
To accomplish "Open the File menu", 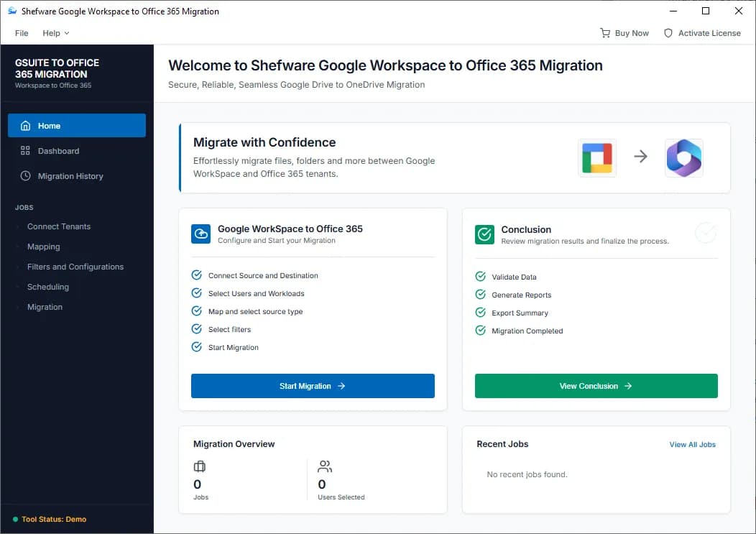I will (x=22, y=33).
